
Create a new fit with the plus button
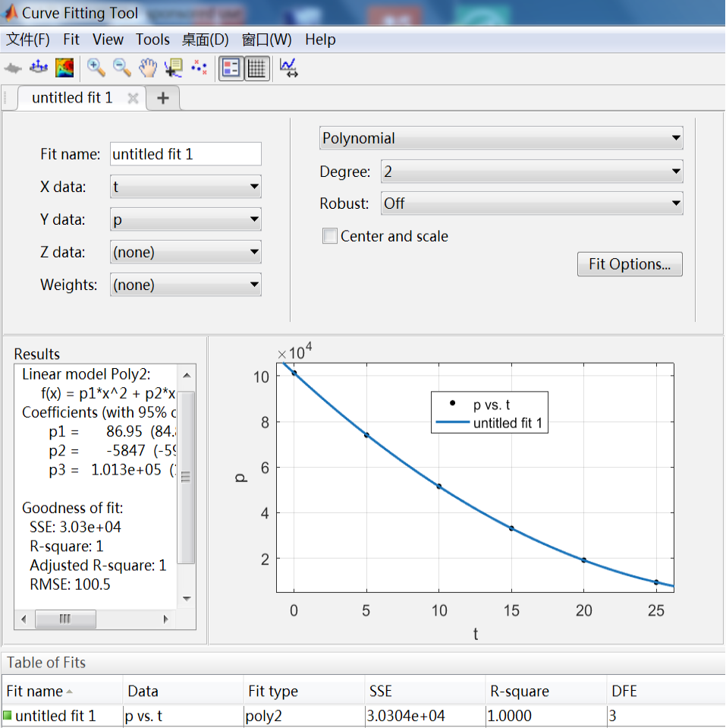pos(162,97)
